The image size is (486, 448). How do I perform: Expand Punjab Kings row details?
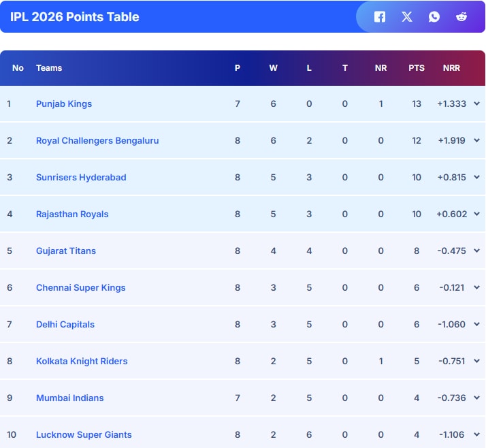476,104
